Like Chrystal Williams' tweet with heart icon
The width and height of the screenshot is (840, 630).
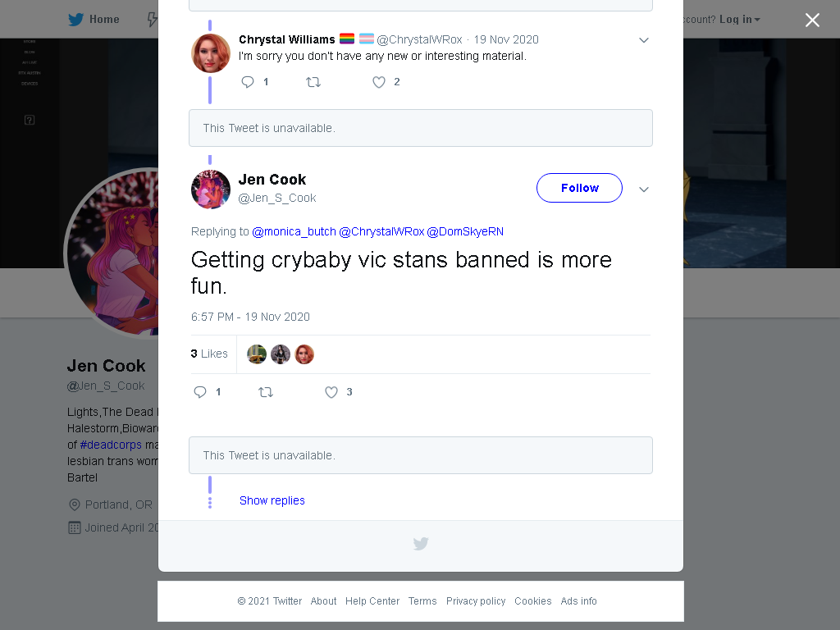point(379,82)
